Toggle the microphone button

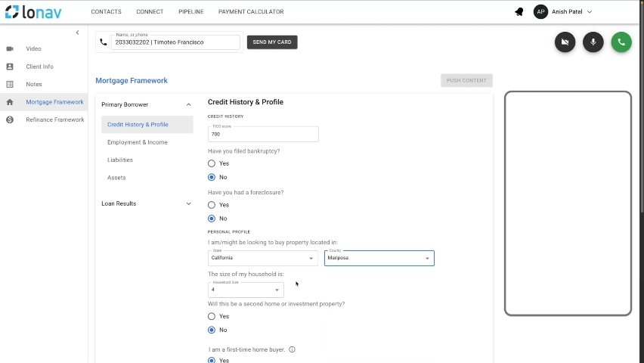tap(593, 42)
